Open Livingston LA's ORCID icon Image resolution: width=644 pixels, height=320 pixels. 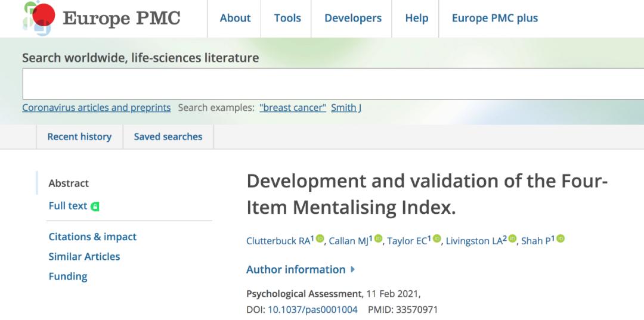coord(512,240)
